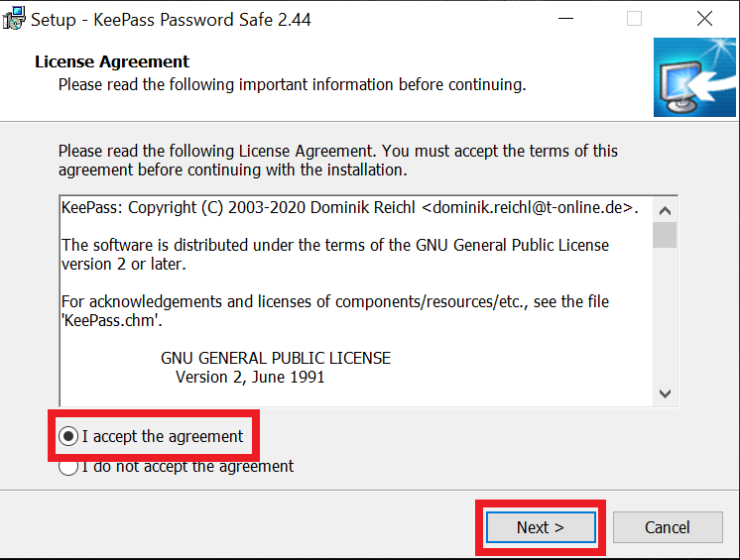740x560 pixels.
Task: Click the window title "Setup - KeePass Password Safe 2.44"
Action: click(171, 19)
